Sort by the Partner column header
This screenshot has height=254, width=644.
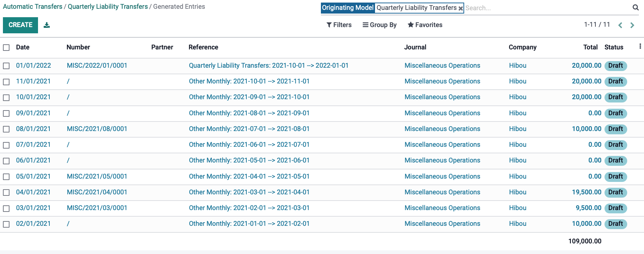162,47
